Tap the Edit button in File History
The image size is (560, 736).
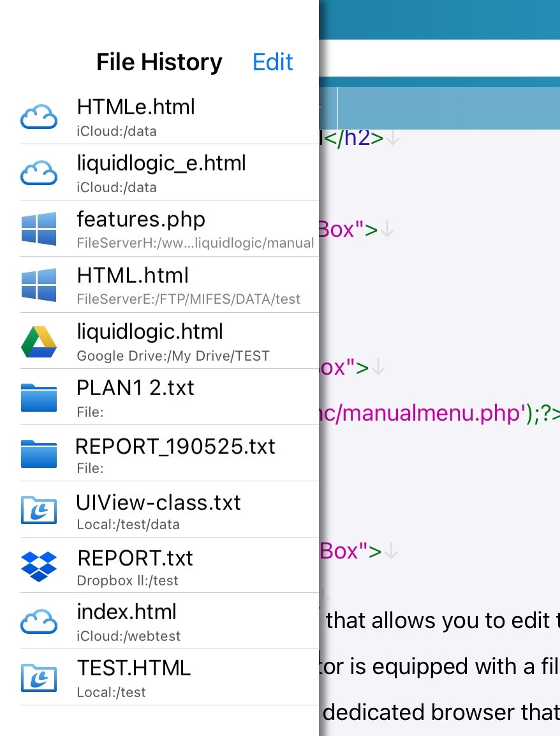[272, 61]
